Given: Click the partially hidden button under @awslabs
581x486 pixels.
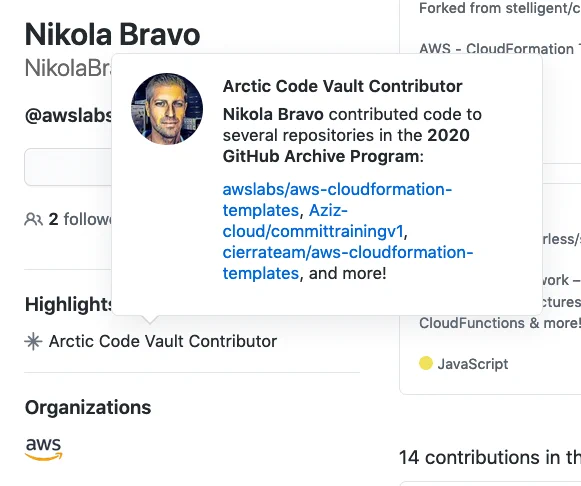Looking at the screenshot, I should [68, 167].
